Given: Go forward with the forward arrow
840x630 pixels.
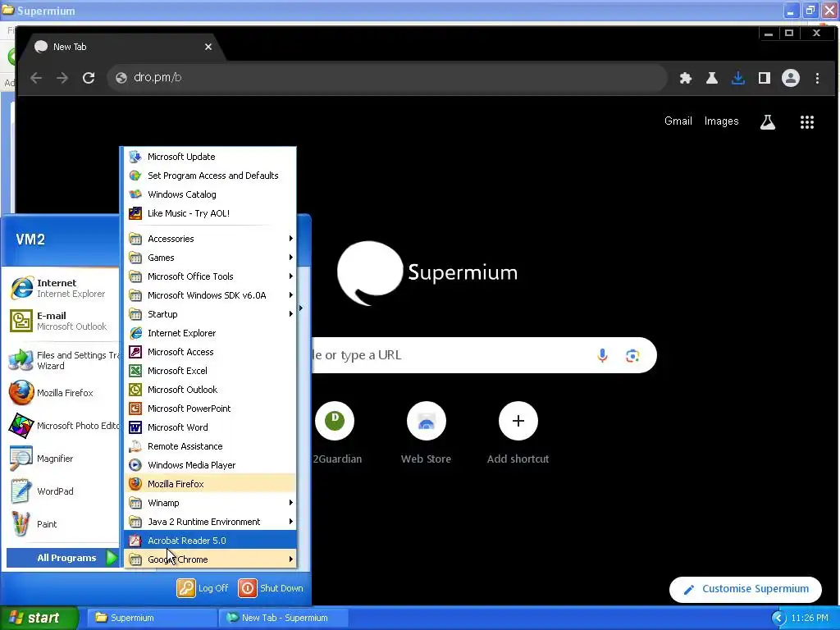Looking at the screenshot, I should pyautogui.click(x=62, y=78).
